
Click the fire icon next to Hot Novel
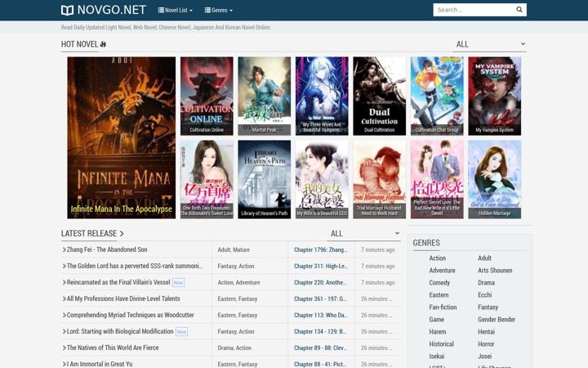[103, 44]
